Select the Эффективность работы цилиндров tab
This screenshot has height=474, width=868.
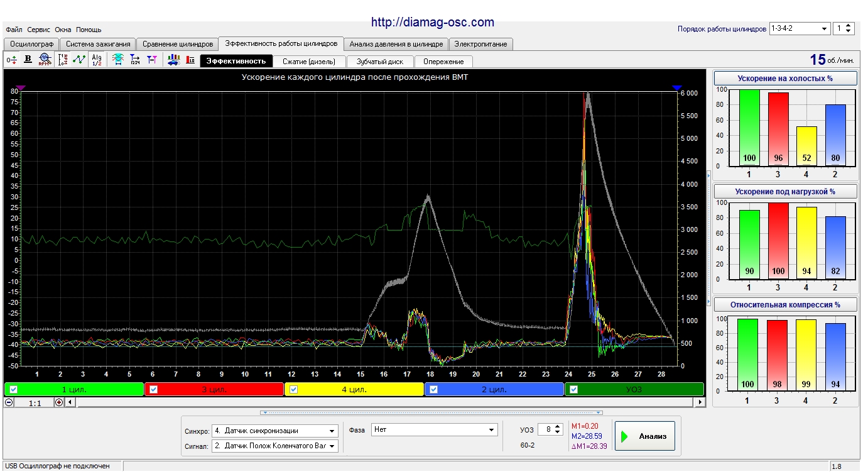(281, 43)
